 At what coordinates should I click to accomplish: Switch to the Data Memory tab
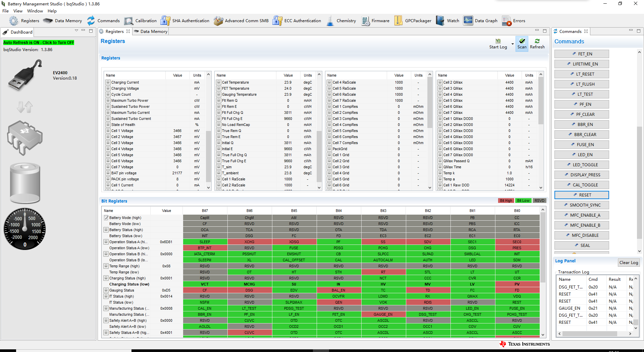(150, 31)
